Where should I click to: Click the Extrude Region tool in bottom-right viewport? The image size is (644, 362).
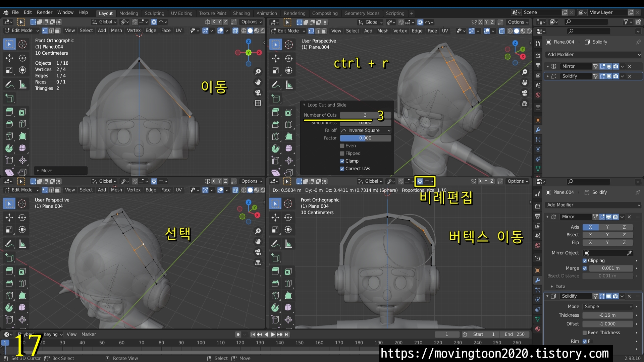click(275, 271)
